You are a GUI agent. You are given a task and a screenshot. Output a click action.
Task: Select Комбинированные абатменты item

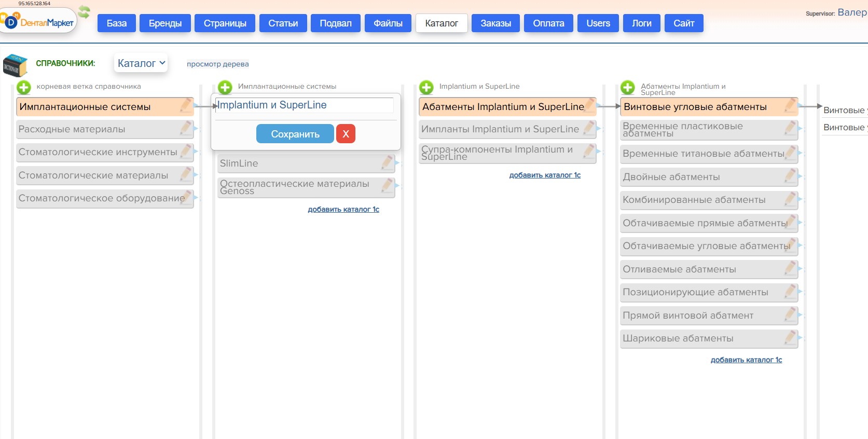click(709, 200)
